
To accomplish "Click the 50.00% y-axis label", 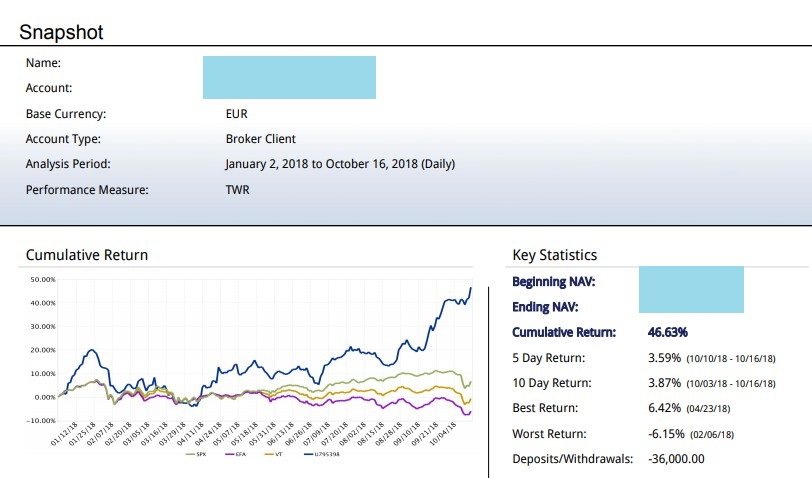I will (42, 279).
